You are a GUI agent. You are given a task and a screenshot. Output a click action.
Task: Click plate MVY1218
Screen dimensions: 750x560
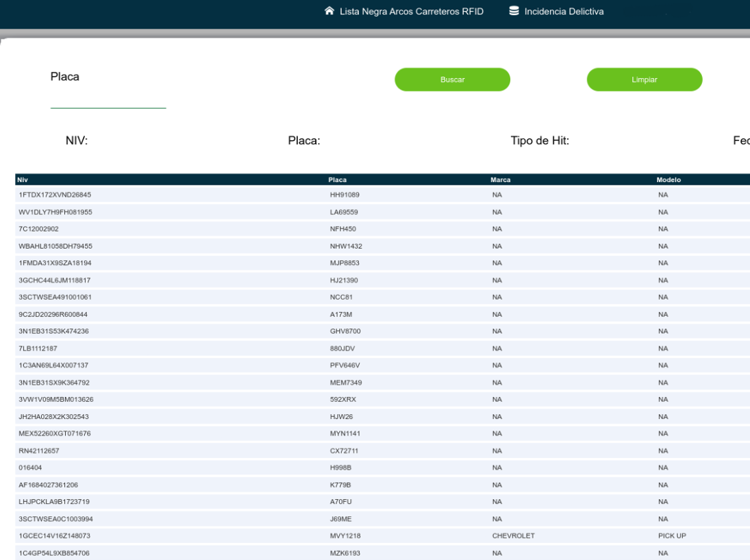tap(345, 535)
